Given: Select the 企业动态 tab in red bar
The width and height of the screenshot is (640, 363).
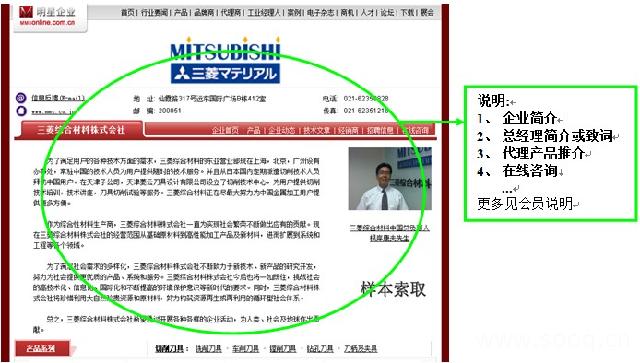Looking at the screenshot, I should [281, 130].
